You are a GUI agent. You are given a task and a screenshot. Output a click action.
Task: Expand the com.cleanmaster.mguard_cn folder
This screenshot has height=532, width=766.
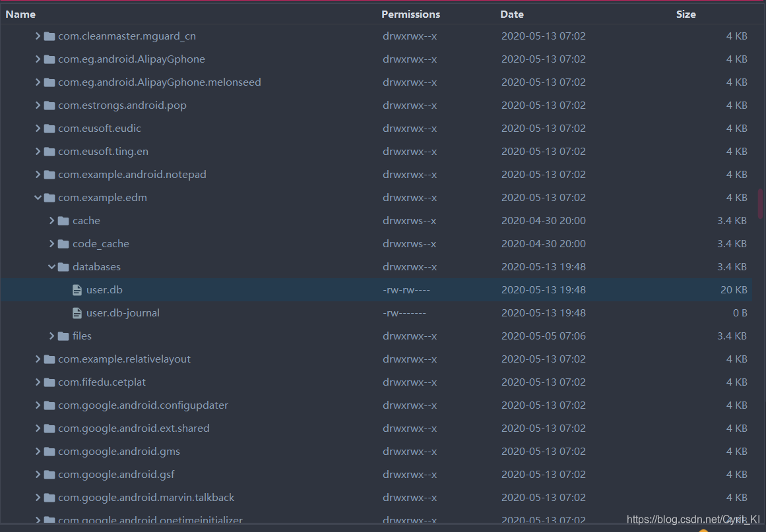(x=38, y=36)
